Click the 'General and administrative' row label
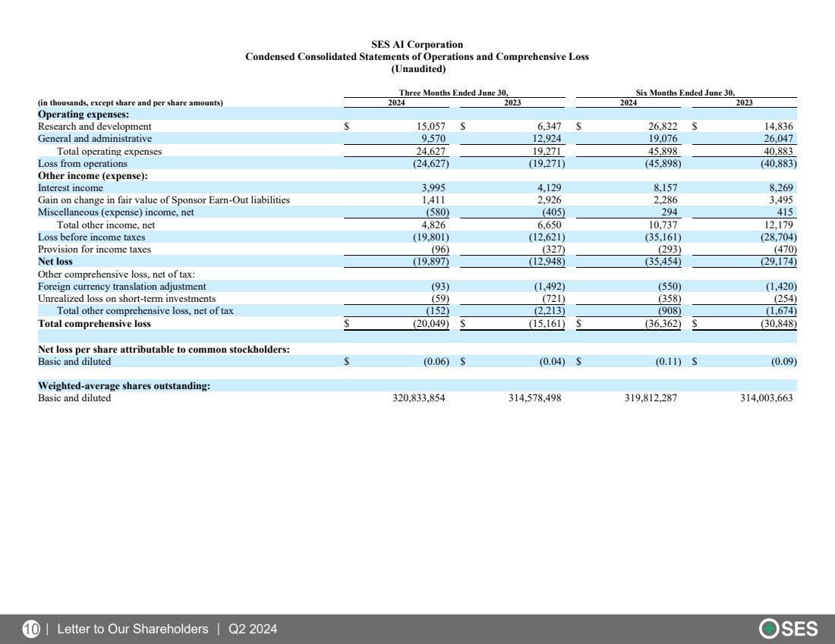The height and width of the screenshot is (644, 835). coord(95,139)
